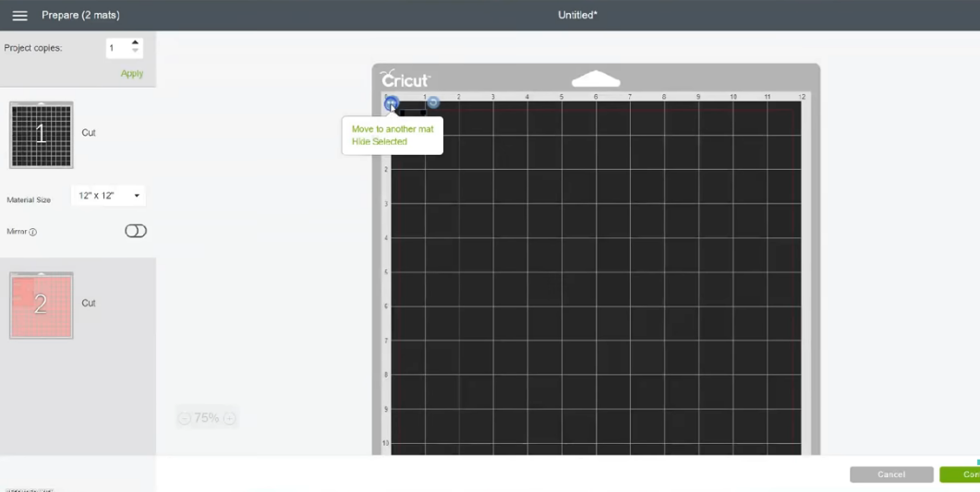
Task: Click the Untitled* project name
Action: tap(577, 15)
